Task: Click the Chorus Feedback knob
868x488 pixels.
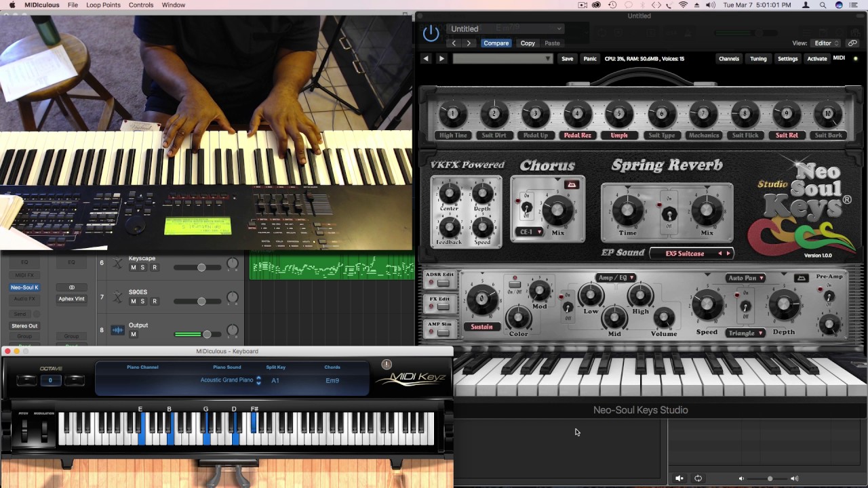Action: pos(449,227)
